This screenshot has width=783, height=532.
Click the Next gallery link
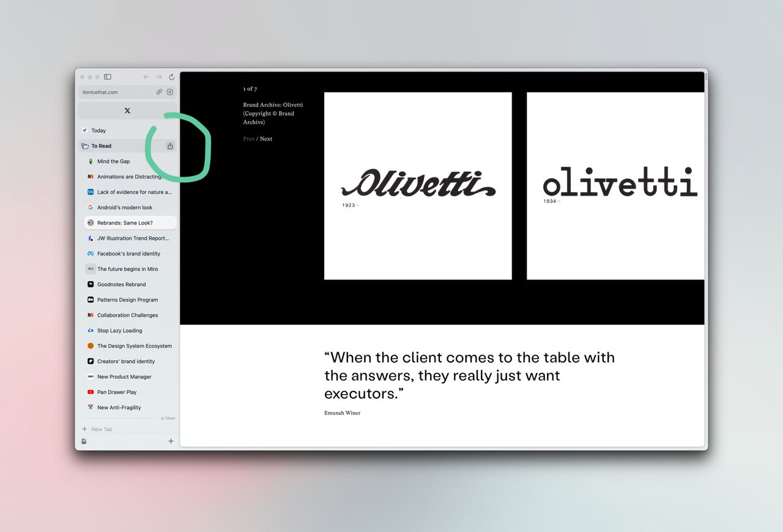266,139
